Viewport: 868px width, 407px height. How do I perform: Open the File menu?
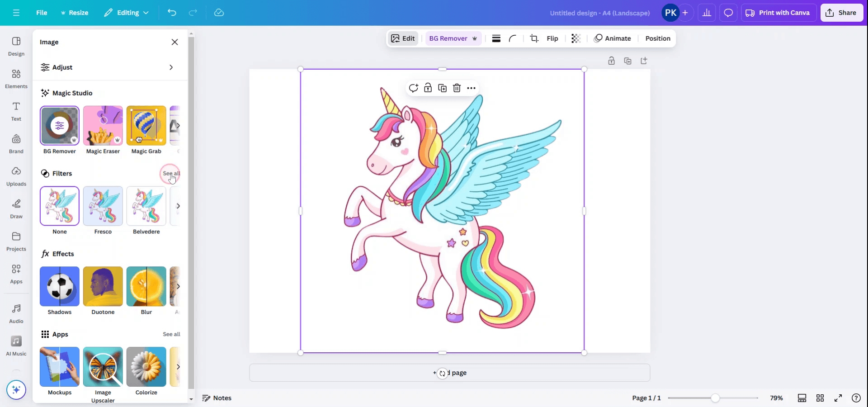point(42,13)
